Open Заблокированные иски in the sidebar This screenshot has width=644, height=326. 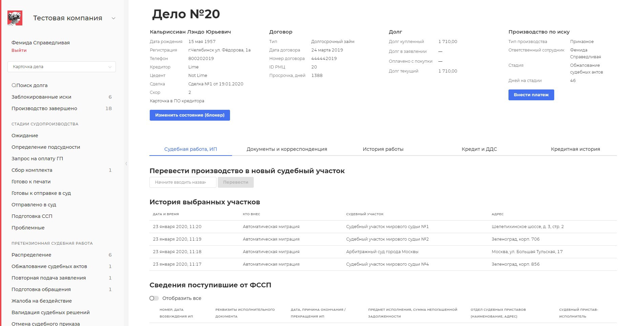tap(41, 97)
